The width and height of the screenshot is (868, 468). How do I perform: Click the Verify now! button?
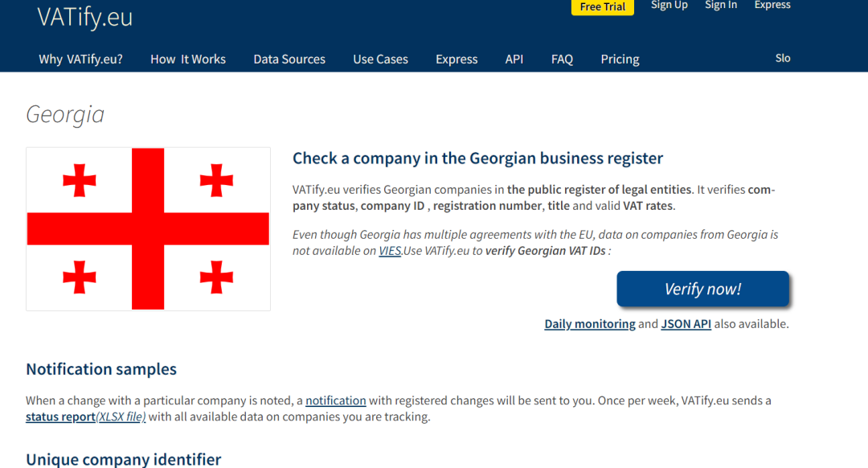702,289
